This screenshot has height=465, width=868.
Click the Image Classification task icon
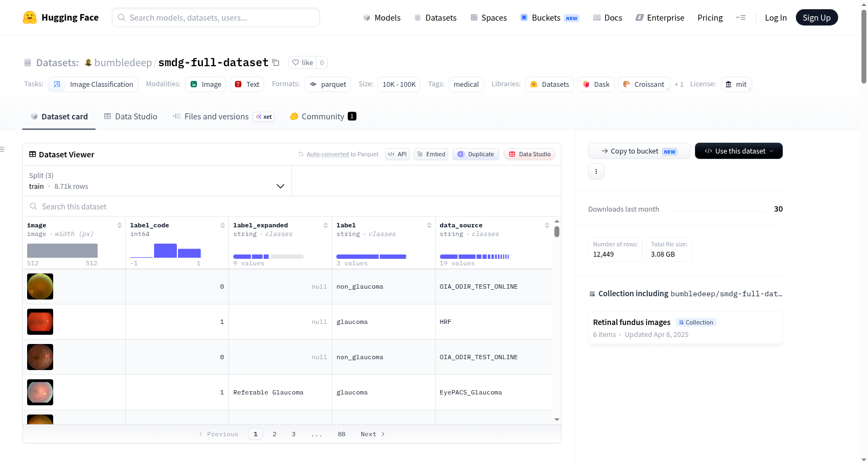point(57,84)
